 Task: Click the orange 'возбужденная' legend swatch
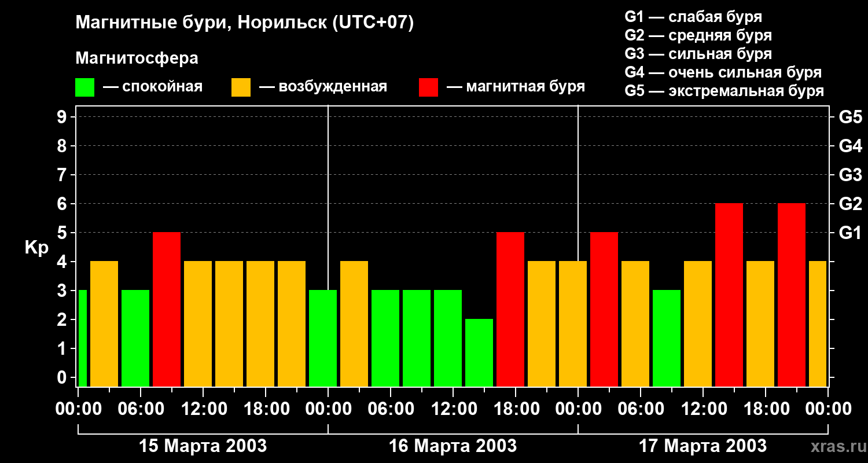point(241,87)
